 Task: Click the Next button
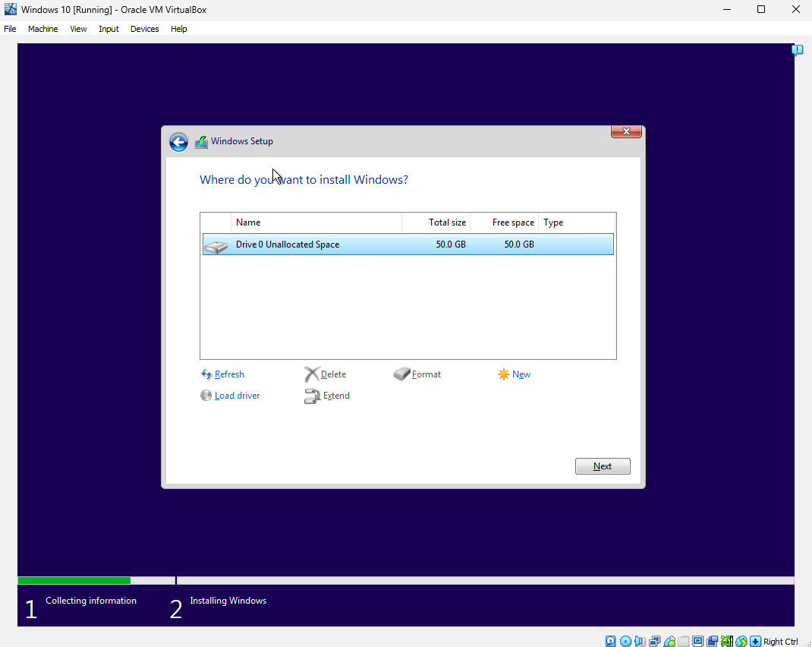(603, 466)
